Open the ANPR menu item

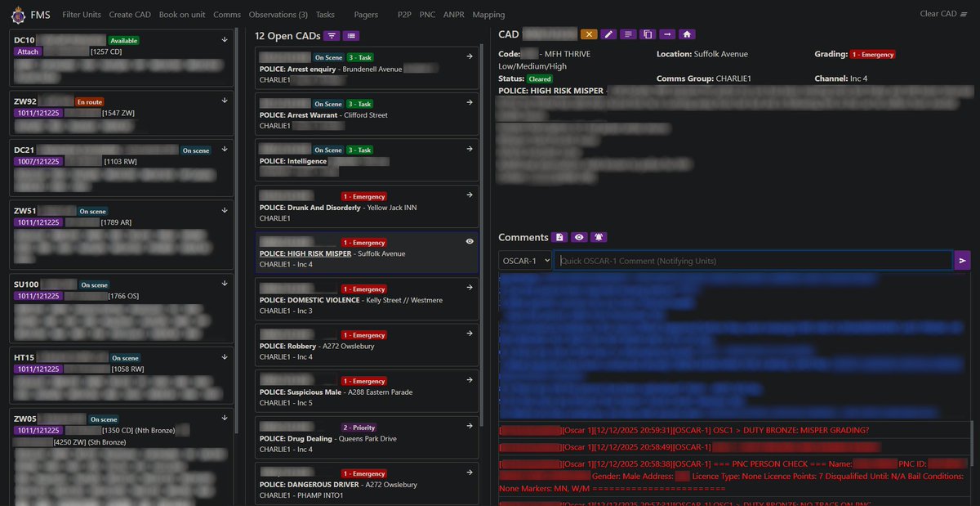454,15
